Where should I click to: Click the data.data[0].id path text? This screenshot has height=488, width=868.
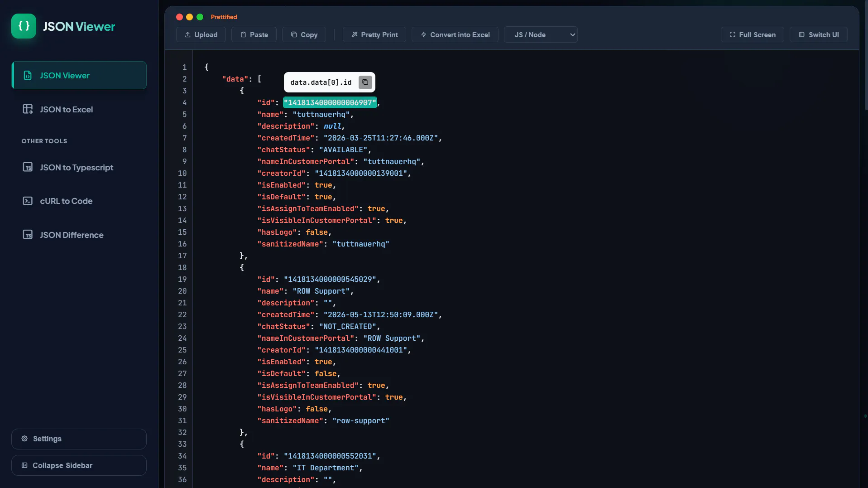pos(321,82)
